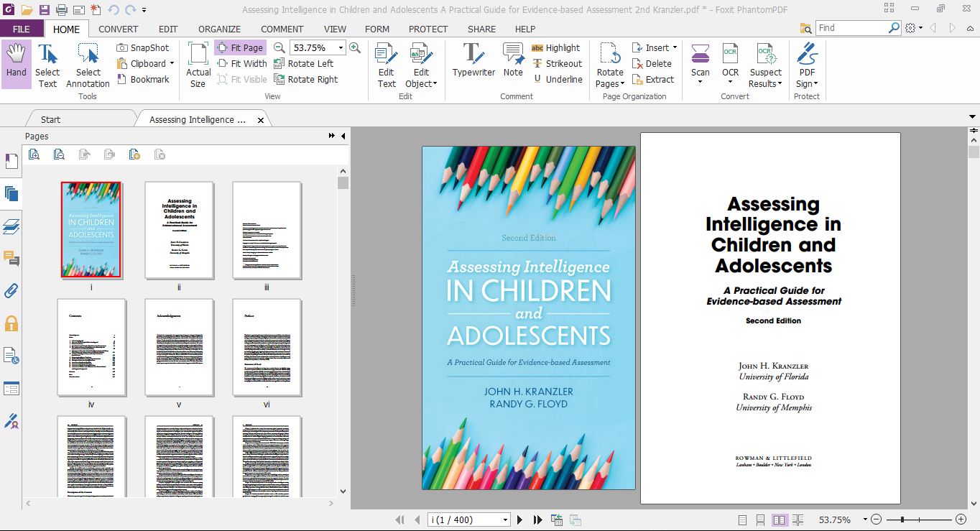
Task: Extract pages from the document
Action: [653, 79]
